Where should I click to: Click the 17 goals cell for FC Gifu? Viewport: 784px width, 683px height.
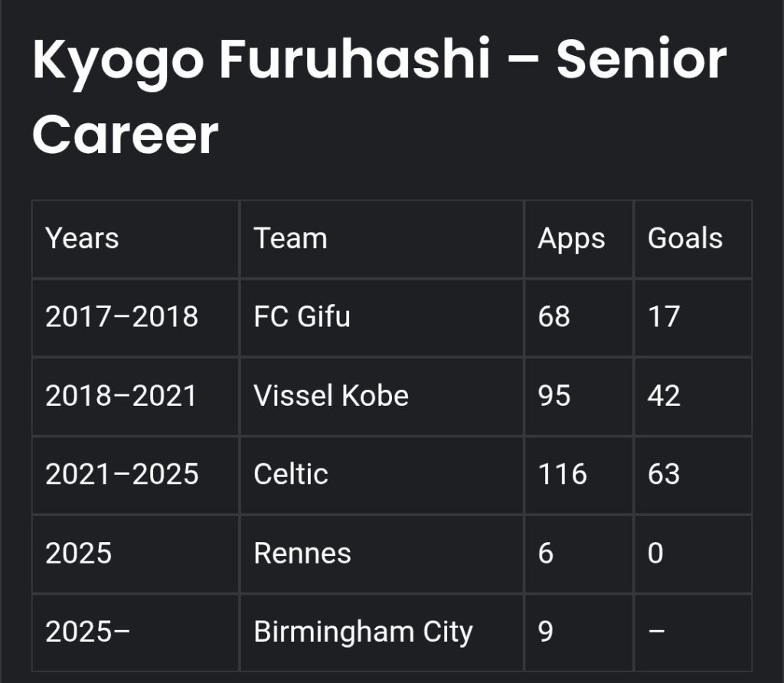click(x=693, y=318)
